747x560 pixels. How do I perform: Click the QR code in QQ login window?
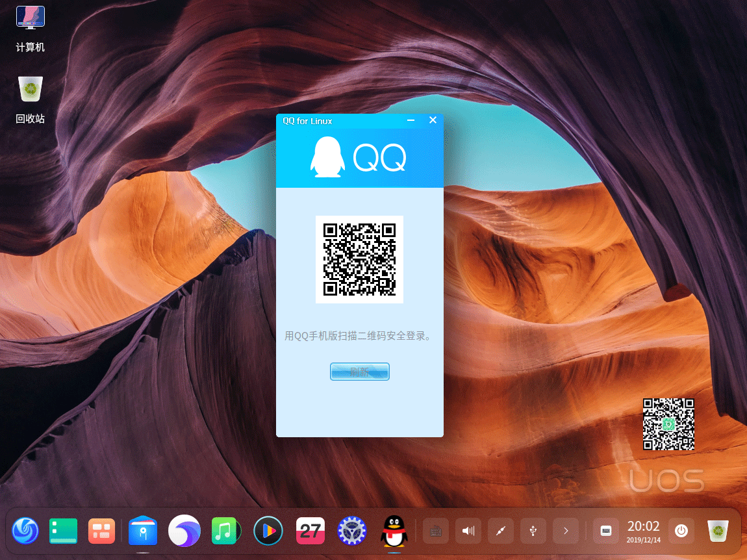pyautogui.click(x=360, y=259)
